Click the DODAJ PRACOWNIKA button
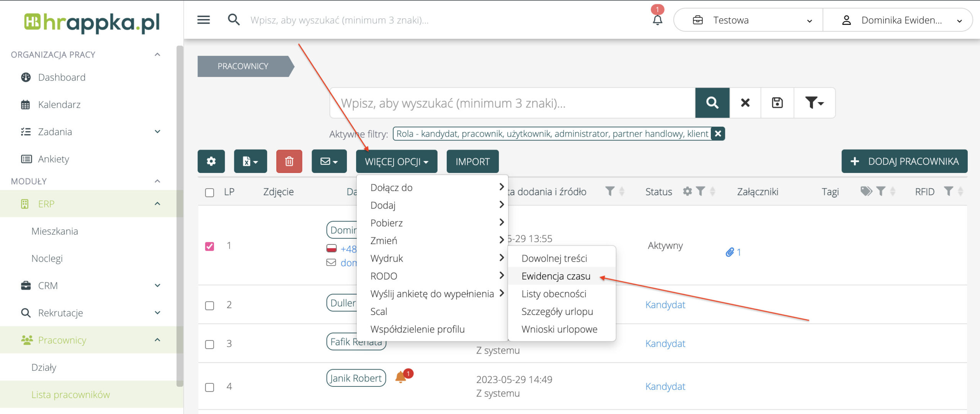Image resolution: width=980 pixels, height=414 pixels. pos(904,161)
